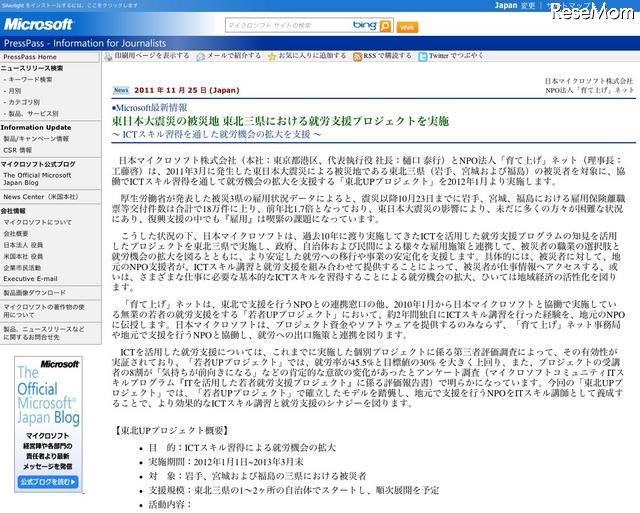Click the subtitle ICTスキル習得を通した就労機会の拡大を支援
Screen dimensions: 640x513
point(216,134)
